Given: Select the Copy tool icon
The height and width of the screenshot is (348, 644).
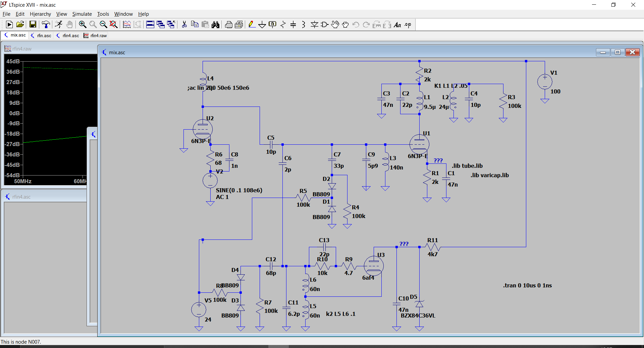Looking at the screenshot, I should (x=195, y=24).
